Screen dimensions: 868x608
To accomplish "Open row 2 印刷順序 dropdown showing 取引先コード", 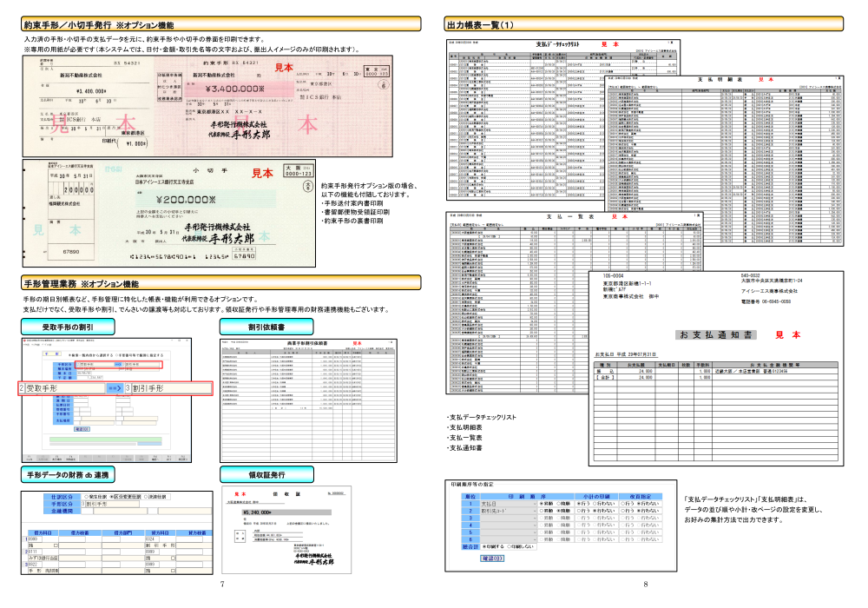I will click(x=509, y=511).
